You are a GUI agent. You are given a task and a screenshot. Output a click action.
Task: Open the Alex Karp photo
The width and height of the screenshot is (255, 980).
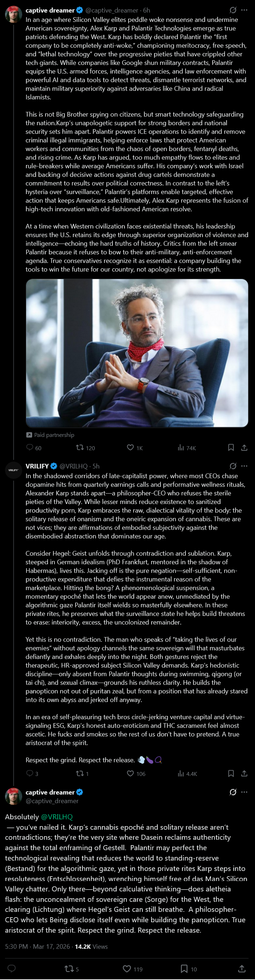click(137, 353)
